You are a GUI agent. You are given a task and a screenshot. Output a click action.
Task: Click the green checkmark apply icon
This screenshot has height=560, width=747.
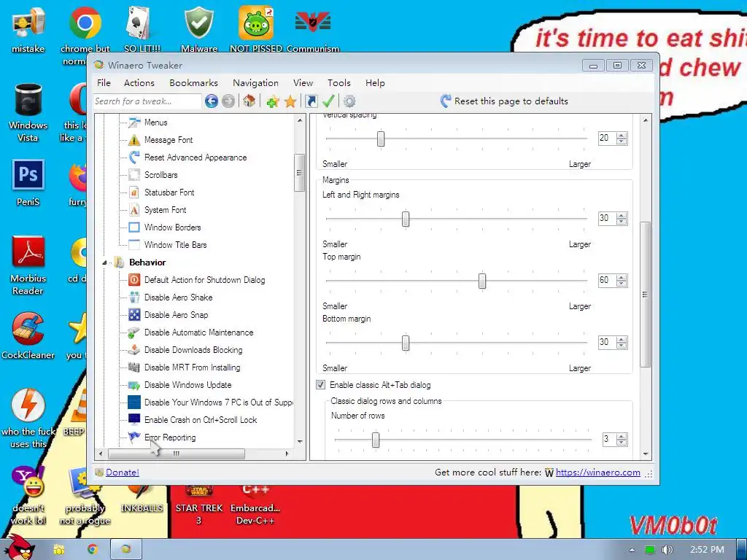tap(328, 101)
